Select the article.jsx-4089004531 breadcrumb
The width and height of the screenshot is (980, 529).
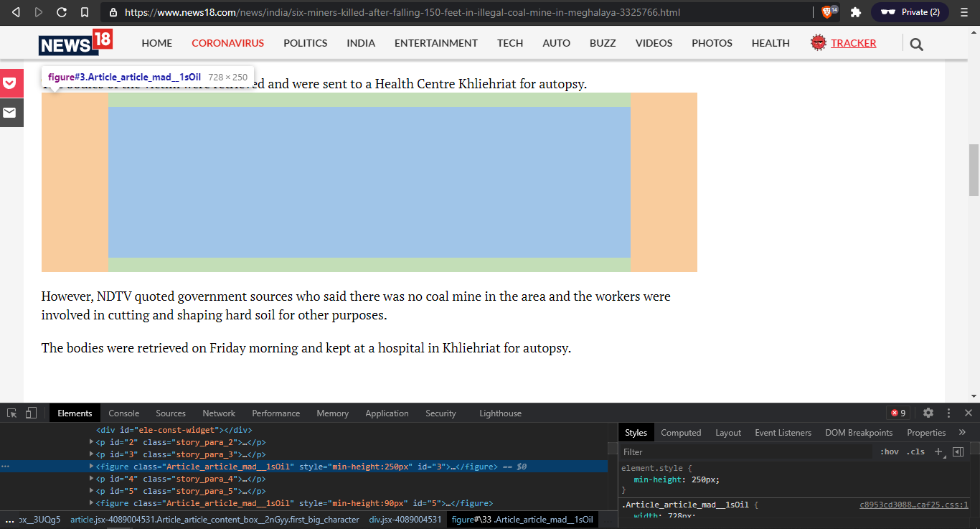click(x=215, y=520)
